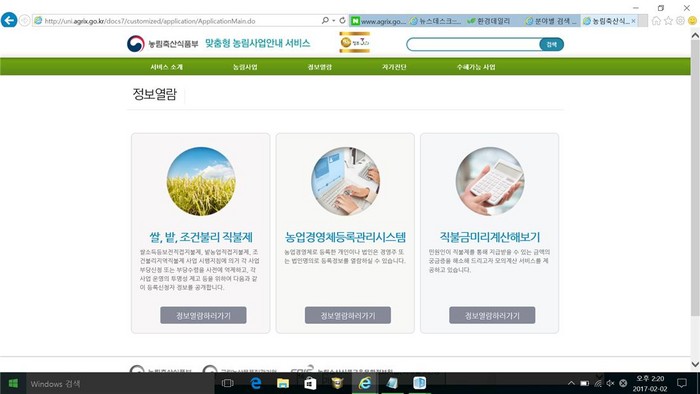Show hidden tray icons chevron
The width and height of the screenshot is (700, 394).
(571, 383)
